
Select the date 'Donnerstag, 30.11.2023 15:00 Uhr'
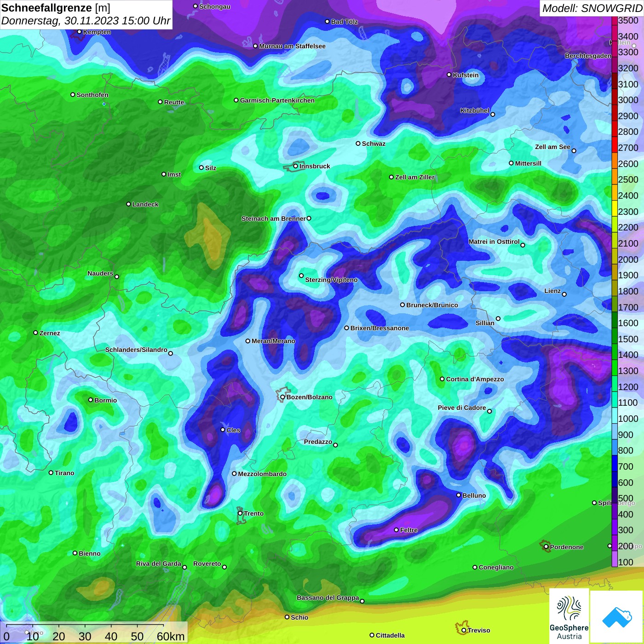pos(86,21)
